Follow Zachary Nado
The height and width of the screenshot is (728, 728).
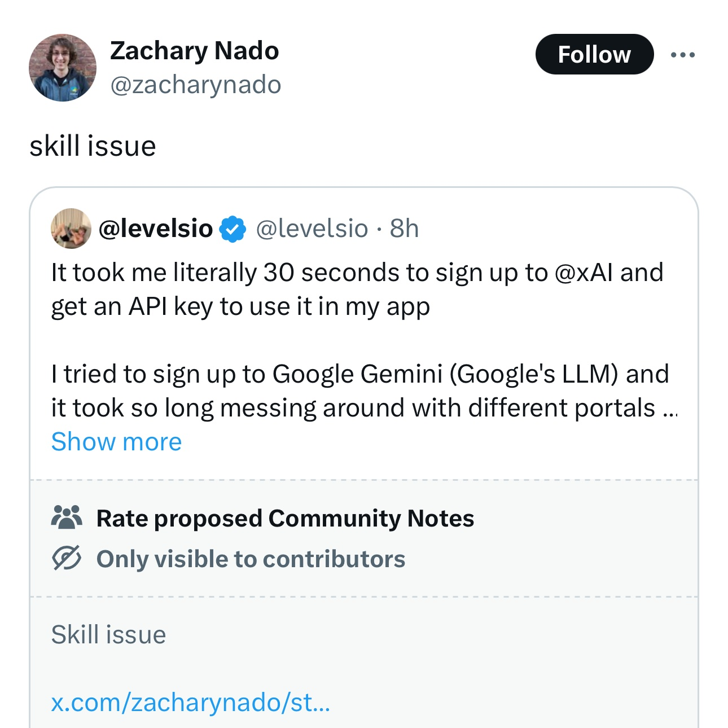594,54
